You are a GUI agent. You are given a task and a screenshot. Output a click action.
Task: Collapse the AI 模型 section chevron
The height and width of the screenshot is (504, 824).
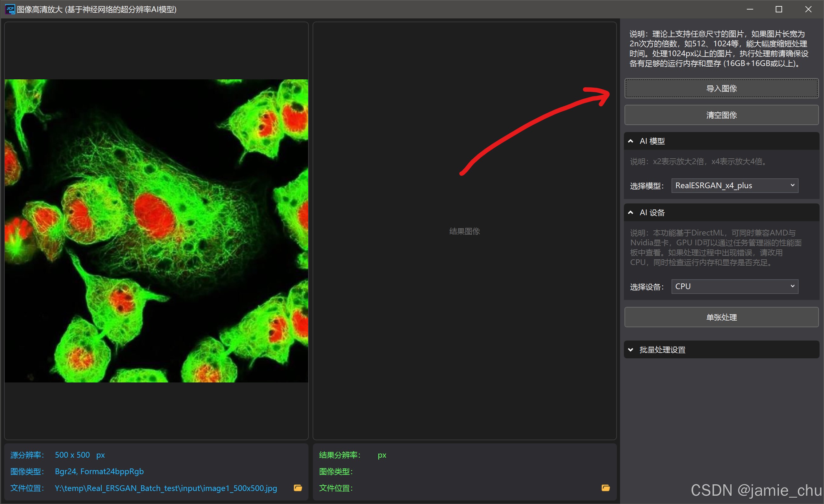click(631, 141)
